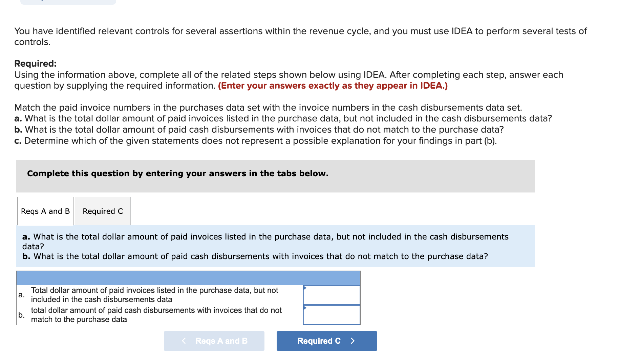This screenshot has height=364, width=619.
Task: Click the blue hint triangle on row a answer box
Action: [305, 289]
